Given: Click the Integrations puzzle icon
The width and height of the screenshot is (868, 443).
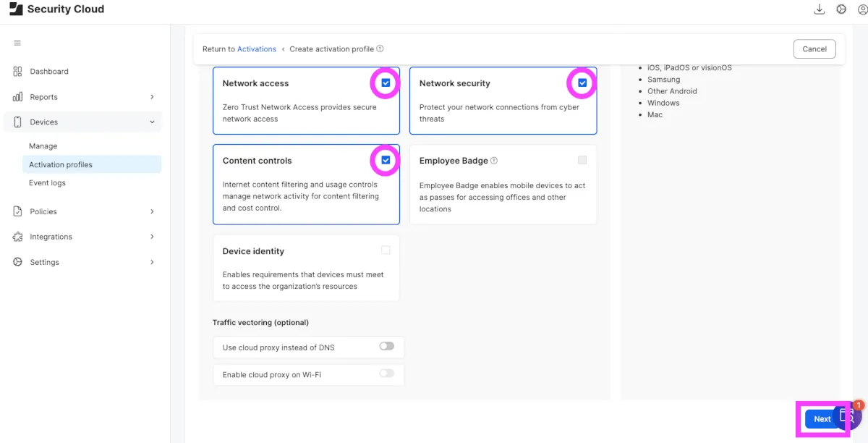Looking at the screenshot, I should pos(17,237).
